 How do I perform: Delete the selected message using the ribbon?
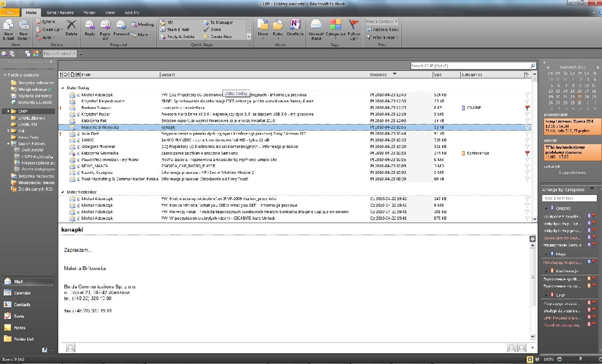click(x=71, y=28)
